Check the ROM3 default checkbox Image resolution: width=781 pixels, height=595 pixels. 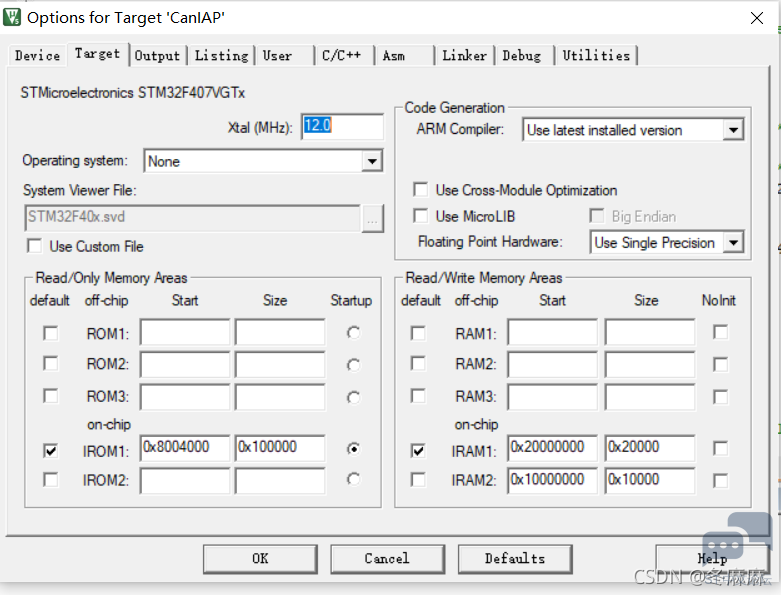click(x=50, y=396)
